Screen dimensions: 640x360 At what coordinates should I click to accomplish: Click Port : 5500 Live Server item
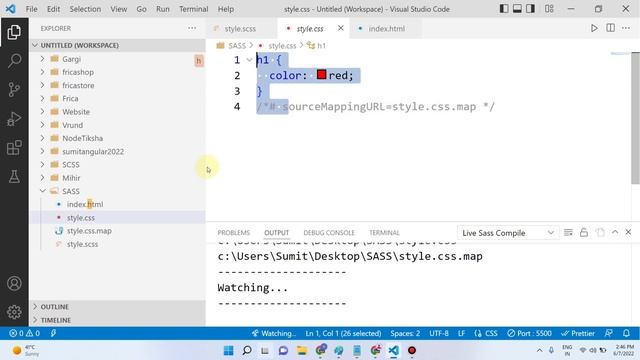529,333
